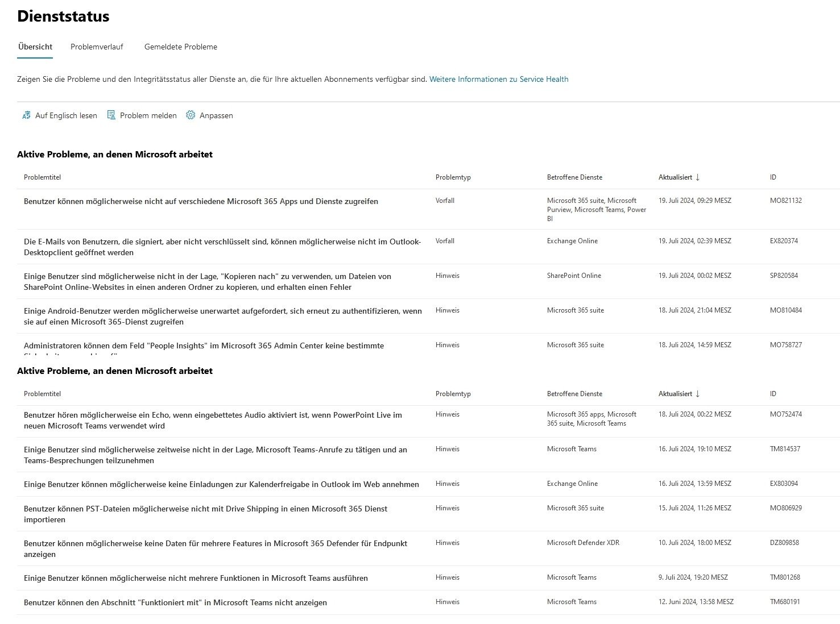Click the translate icon beside Auf Englisch lesen
840x624 pixels.
[26, 115]
